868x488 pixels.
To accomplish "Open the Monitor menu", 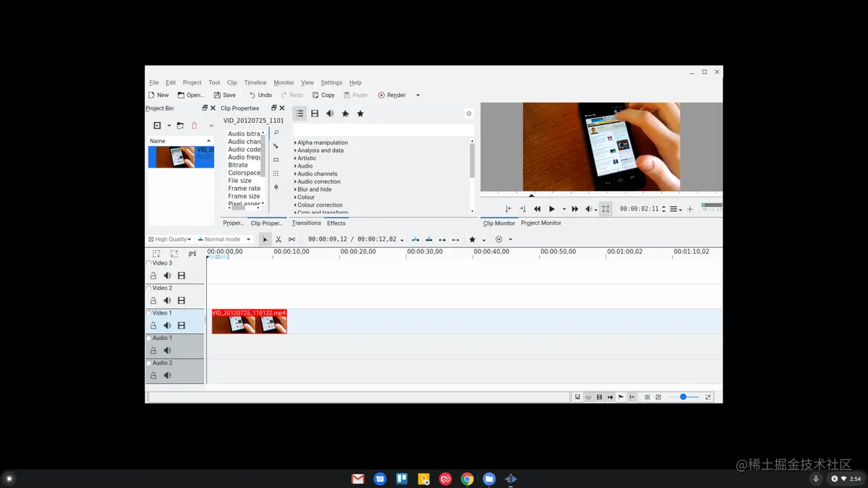I will 284,82.
